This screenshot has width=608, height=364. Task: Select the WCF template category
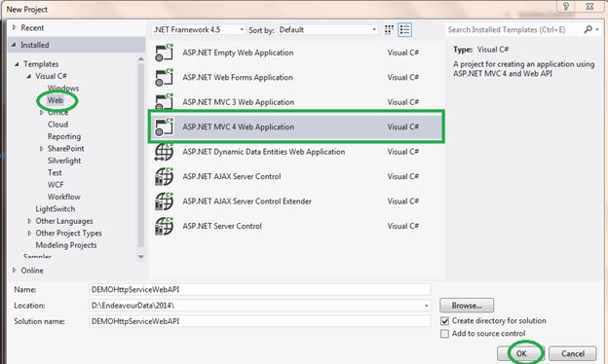(x=56, y=185)
